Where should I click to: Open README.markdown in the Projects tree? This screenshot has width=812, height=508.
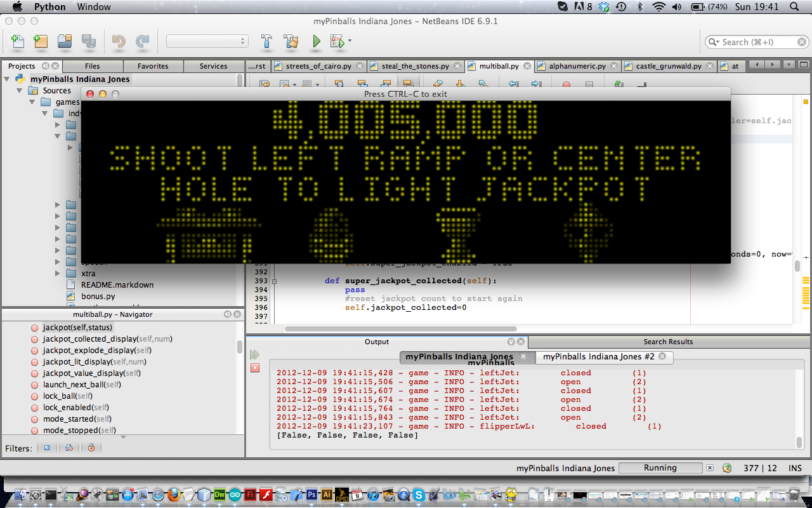(117, 285)
